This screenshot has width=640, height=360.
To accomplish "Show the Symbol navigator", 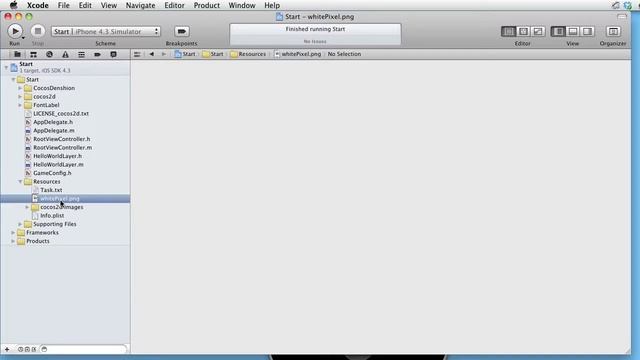I will pos(33,54).
